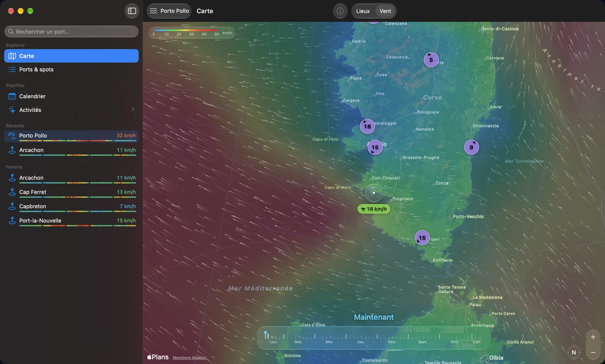Image resolution: width=605 pixels, height=364 pixels.
Task: Click the wind marker 15 near Ajaccio
Action: pyautogui.click(x=375, y=147)
